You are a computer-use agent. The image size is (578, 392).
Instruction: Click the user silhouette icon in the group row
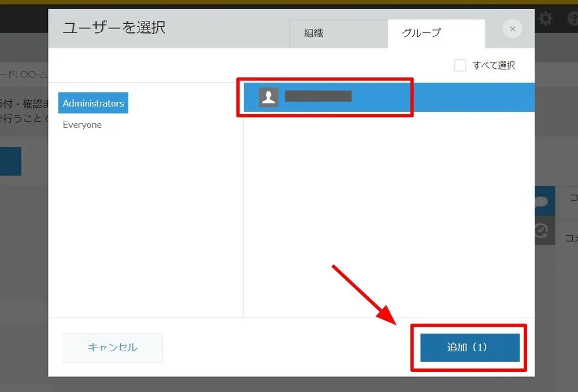268,97
